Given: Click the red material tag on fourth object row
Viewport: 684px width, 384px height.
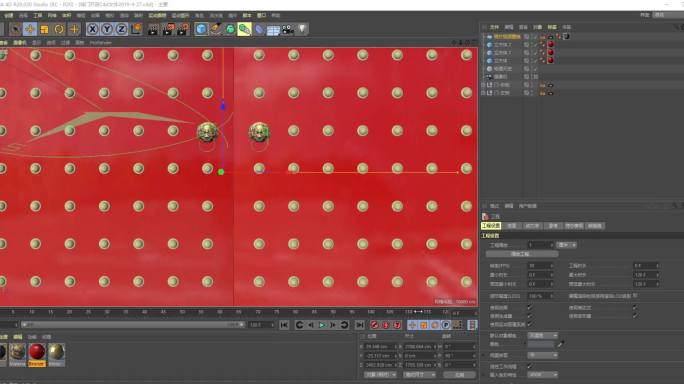Looking at the screenshot, I should (x=551, y=60).
